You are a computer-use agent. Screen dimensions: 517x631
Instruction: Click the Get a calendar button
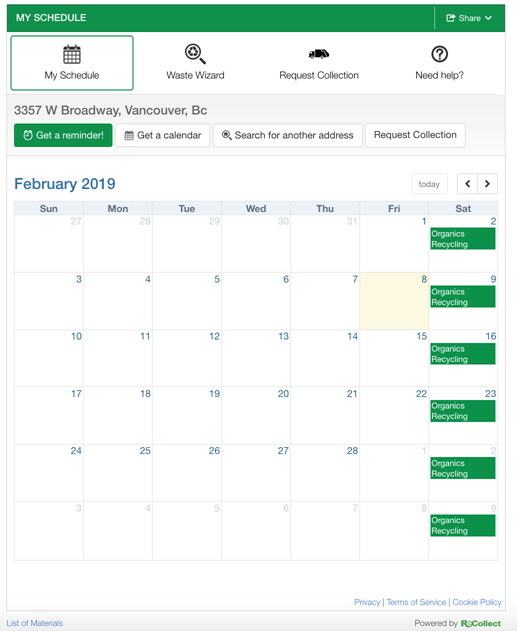click(x=163, y=135)
